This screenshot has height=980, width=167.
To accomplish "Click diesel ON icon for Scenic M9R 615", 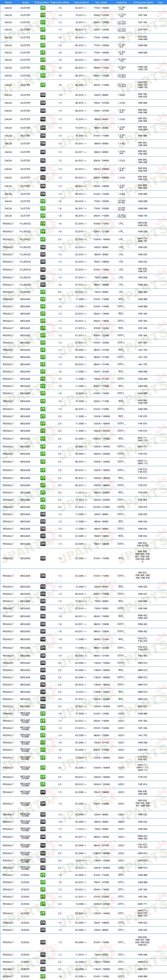I will [43, 962].
